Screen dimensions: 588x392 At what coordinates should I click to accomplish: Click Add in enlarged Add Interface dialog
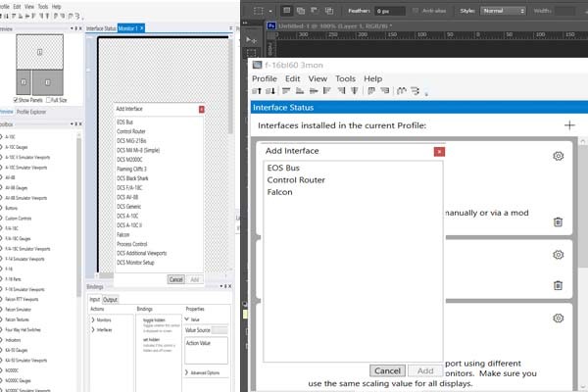pos(425,370)
